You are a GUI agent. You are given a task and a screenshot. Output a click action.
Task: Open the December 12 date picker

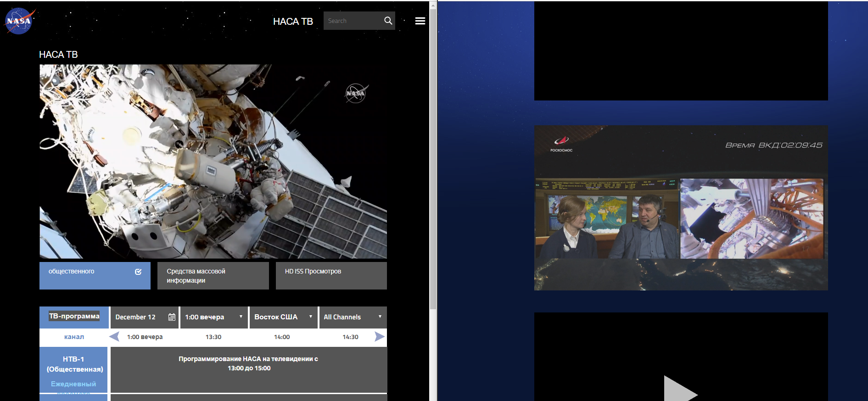145,317
